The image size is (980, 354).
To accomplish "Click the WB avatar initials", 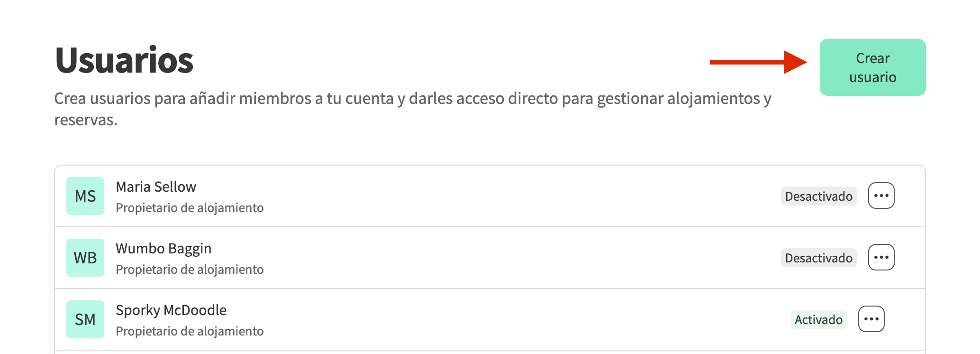I will tap(85, 258).
